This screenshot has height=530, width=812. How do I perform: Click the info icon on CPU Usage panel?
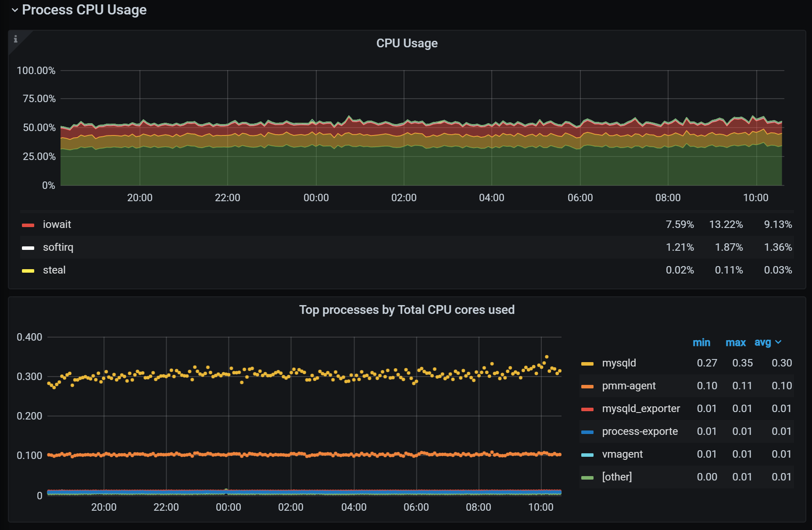[x=15, y=39]
